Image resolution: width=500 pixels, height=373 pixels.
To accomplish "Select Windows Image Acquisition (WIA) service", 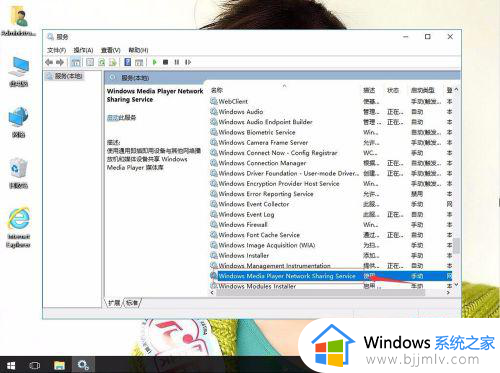I will click(x=330, y=245).
